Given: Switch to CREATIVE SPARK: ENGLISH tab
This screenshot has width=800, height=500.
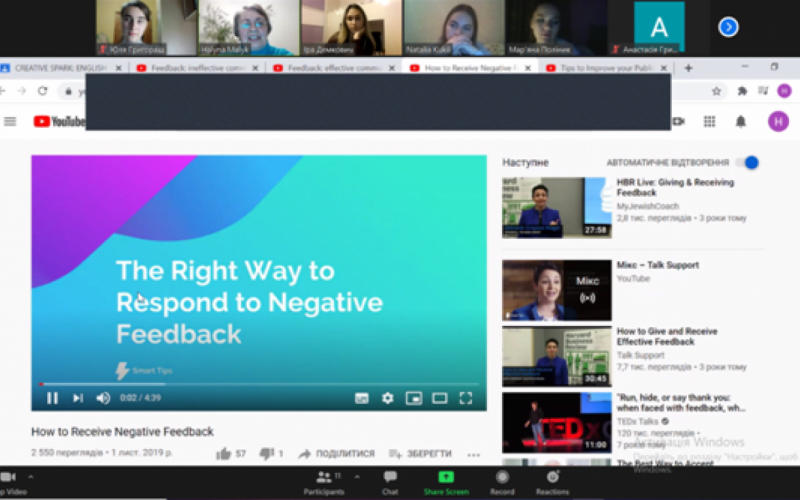Looking at the screenshot, I should [x=60, y=68].
